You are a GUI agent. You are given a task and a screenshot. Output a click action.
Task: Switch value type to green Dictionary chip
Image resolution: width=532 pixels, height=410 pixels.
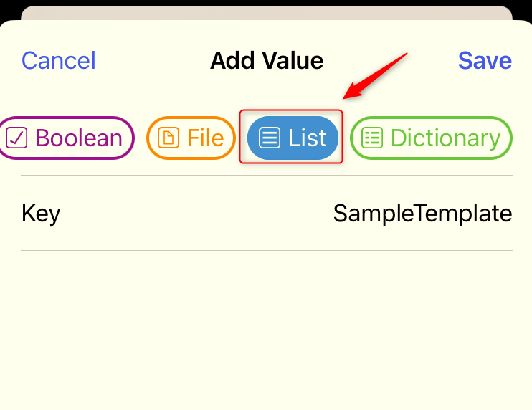[x=431, y=138]
